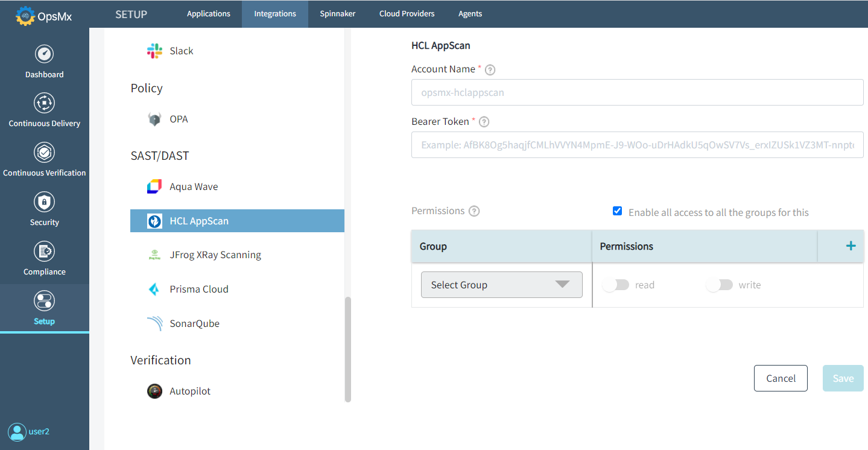Enable write permission toggle
Screen dimensions: 868x450
click(x=718, y=284)
